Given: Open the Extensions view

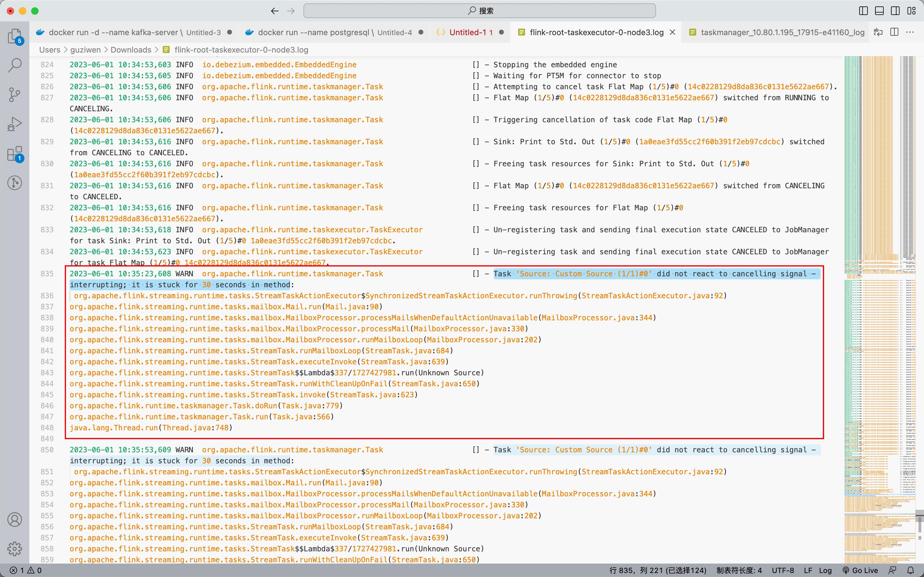Looking at the screenshot, I should pyautogui.click(x=14, y=154).
